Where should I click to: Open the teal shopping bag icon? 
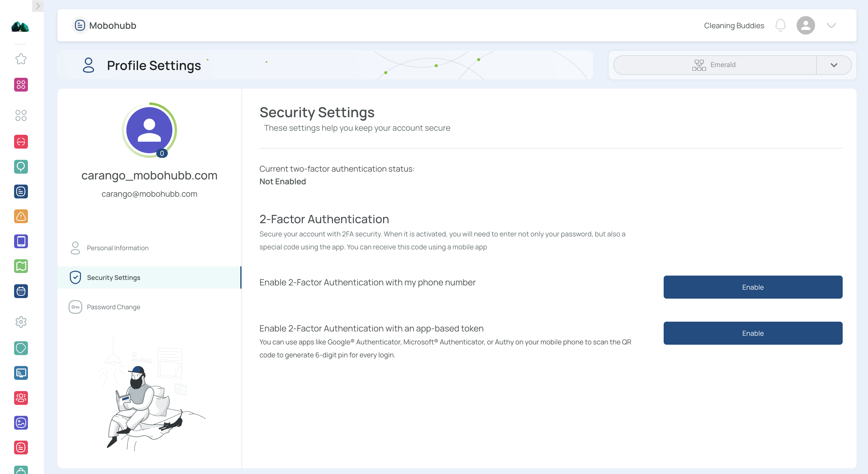point(21,470)
